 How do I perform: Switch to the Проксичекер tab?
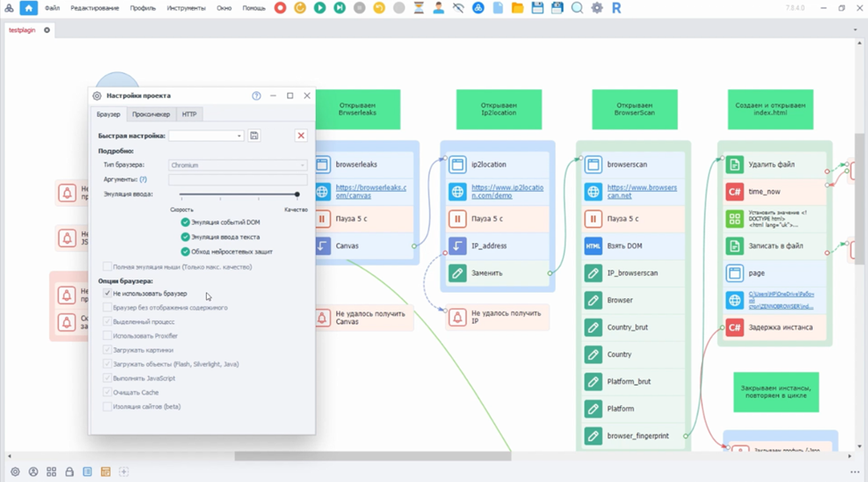coord(151,114)
